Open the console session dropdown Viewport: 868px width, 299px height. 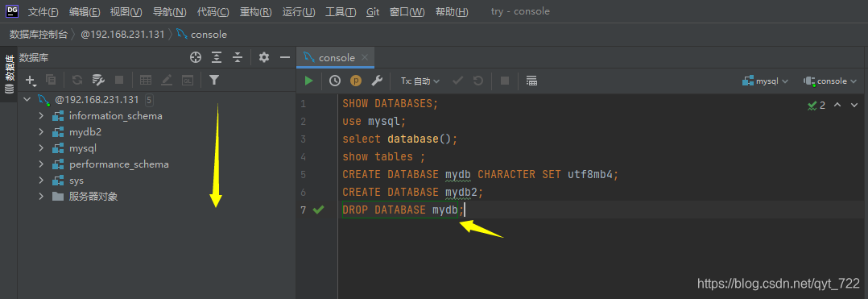(830, 81)
